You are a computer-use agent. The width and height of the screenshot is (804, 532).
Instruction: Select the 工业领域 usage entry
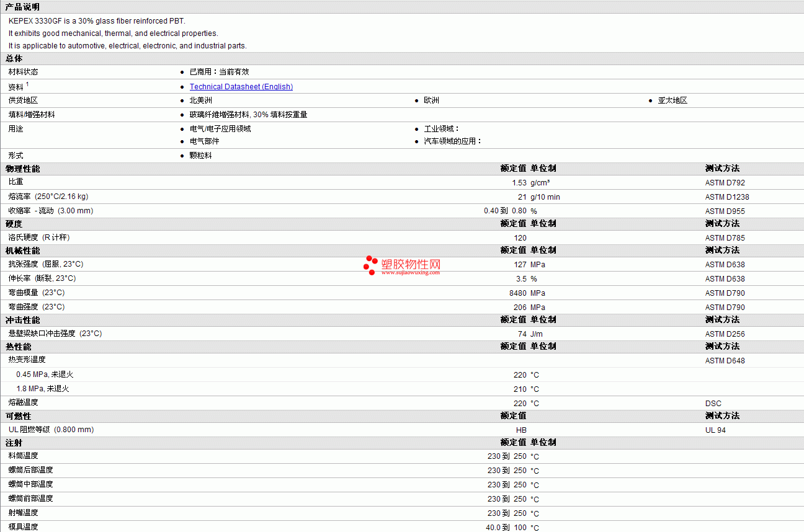pyautogui.click(x=441, y=129)
